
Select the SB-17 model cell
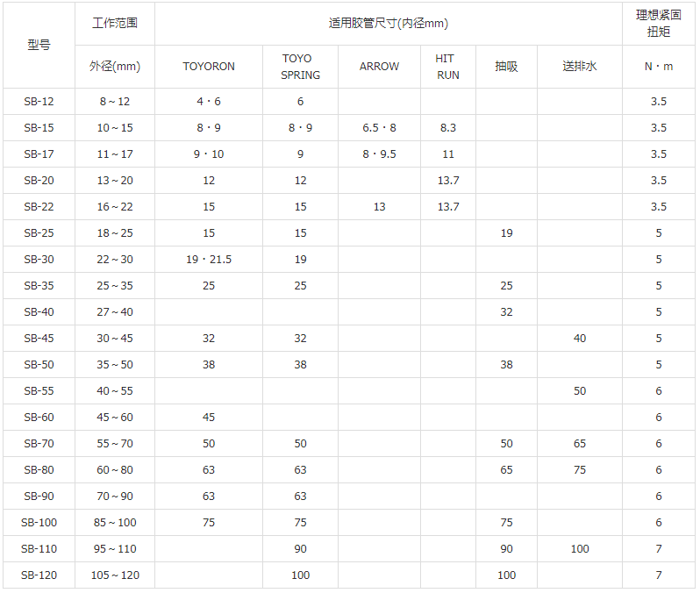(39, 154)
